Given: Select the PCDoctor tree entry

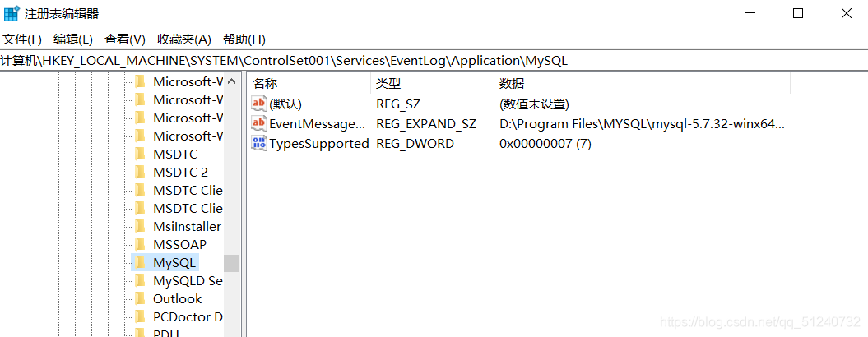Looking at the screenshot, I should tap(188, 317).
